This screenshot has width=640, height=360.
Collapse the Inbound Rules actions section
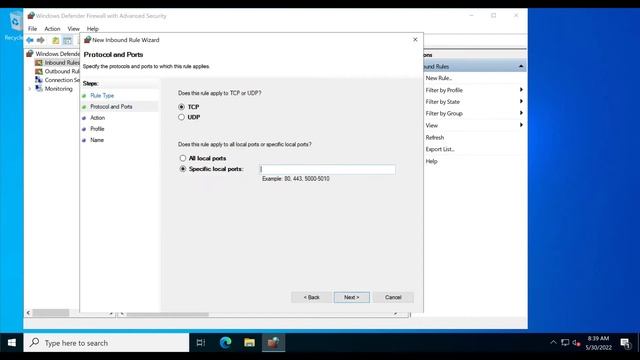click(521, 66)
